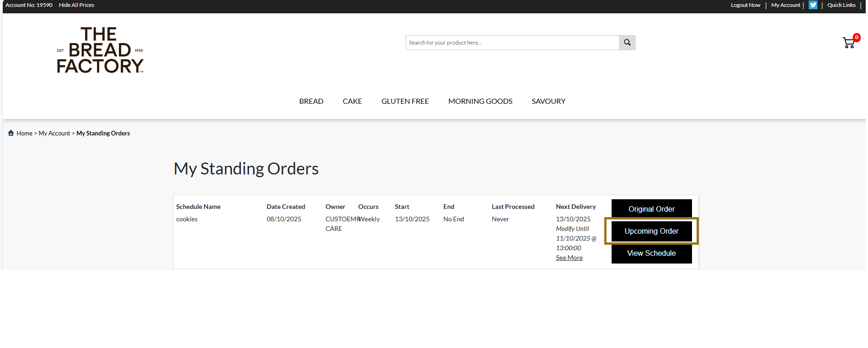Open the CAKE menu
Screen dimensions: 868x348
(352, 101)
